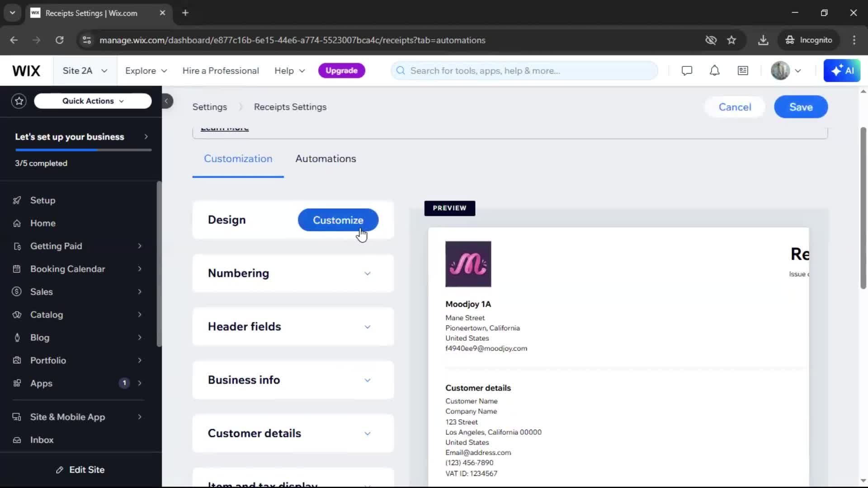Open the Help dropdown menu
Image resolution: width=868 pixels, height=488 pixels.
(290, 70)
